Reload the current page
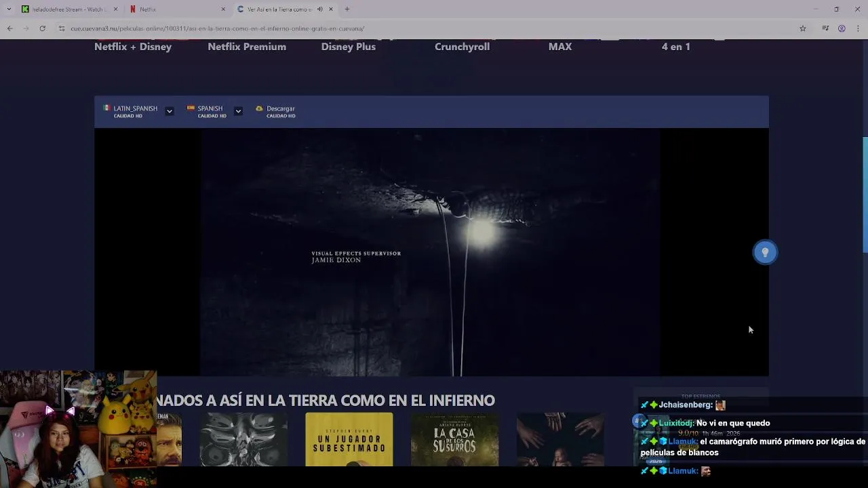The image size is (868, 488). tap(42, 28)
